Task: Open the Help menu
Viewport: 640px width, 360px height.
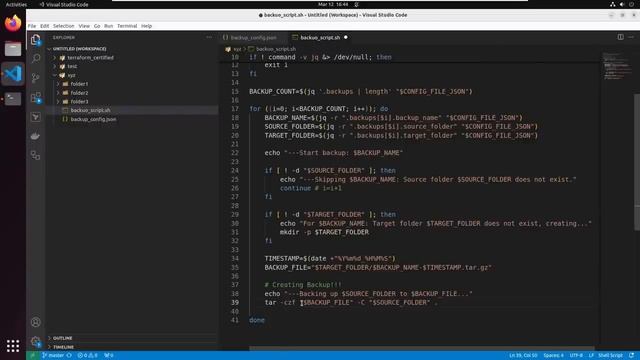Action: click(x=147, y=26)
